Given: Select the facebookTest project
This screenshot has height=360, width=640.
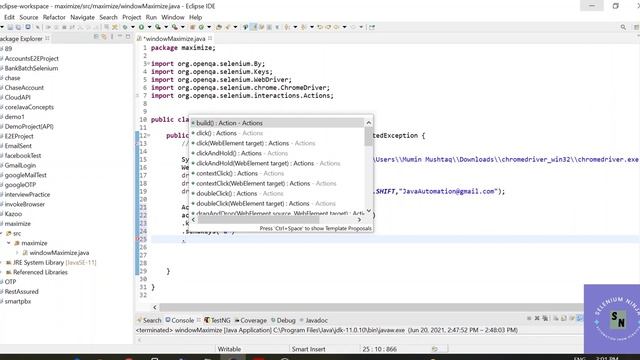Looking at the screenshot, I should pos(23,156).
